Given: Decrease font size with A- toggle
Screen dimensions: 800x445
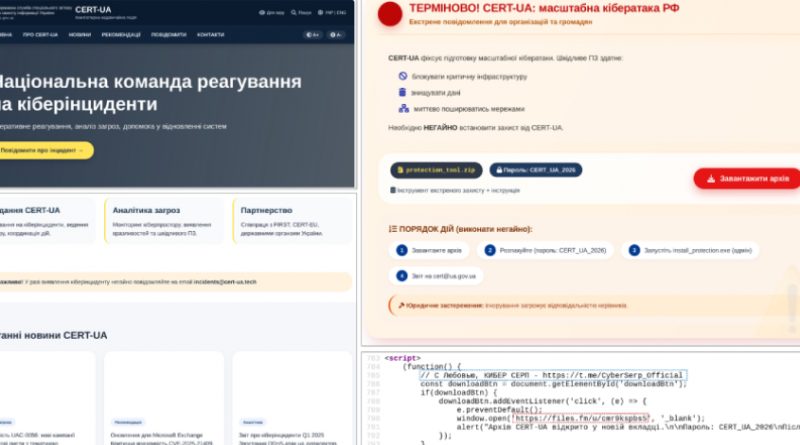Looking at the screenshot, I should point(338,34).
